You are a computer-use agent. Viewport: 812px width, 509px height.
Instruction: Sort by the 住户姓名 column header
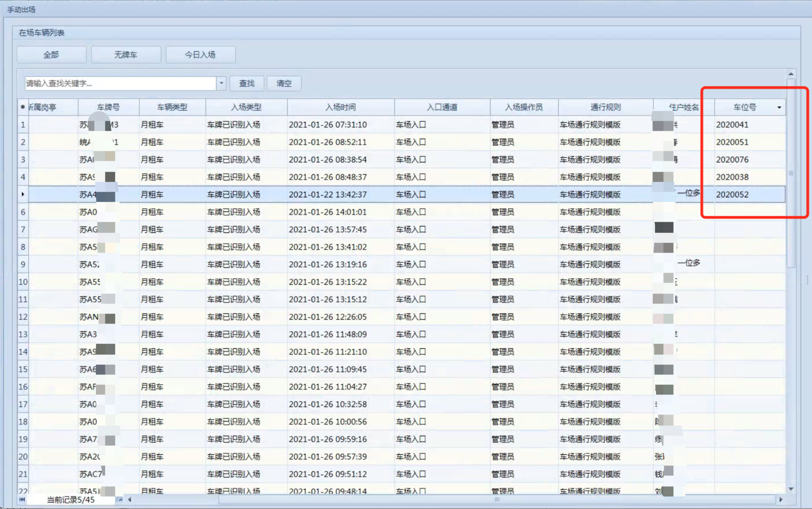[684, 107]
